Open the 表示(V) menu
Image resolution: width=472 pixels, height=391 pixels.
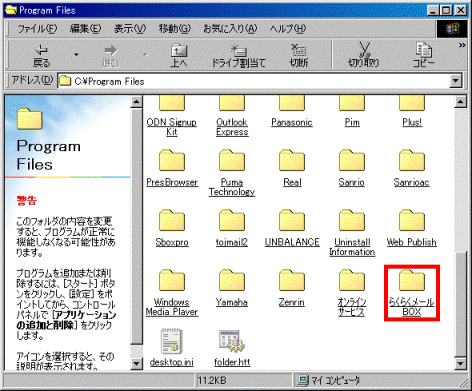point(130,29)
